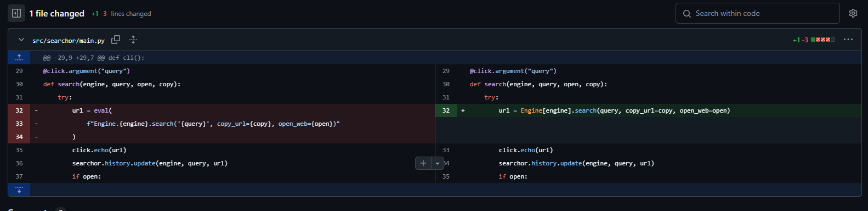Screen dimensions: 868x211
Task: Click left 'try:' on line 31
Action: pos(65,97)
